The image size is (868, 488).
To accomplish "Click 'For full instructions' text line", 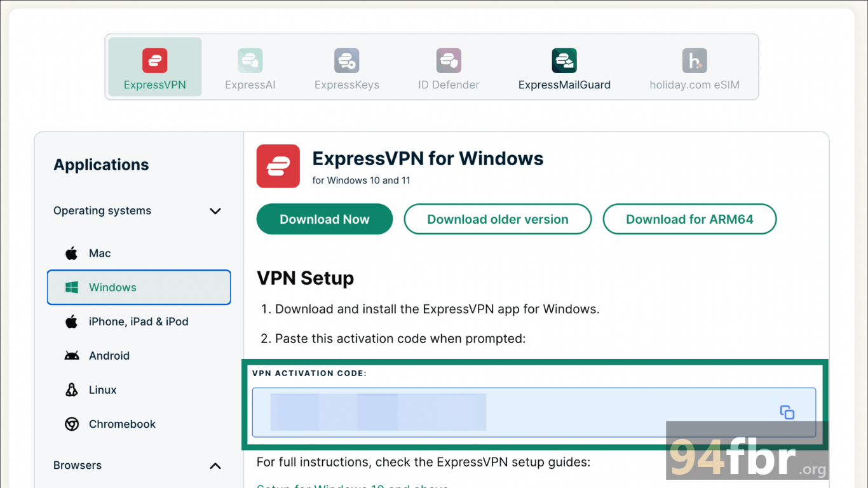I will point(424,462).
